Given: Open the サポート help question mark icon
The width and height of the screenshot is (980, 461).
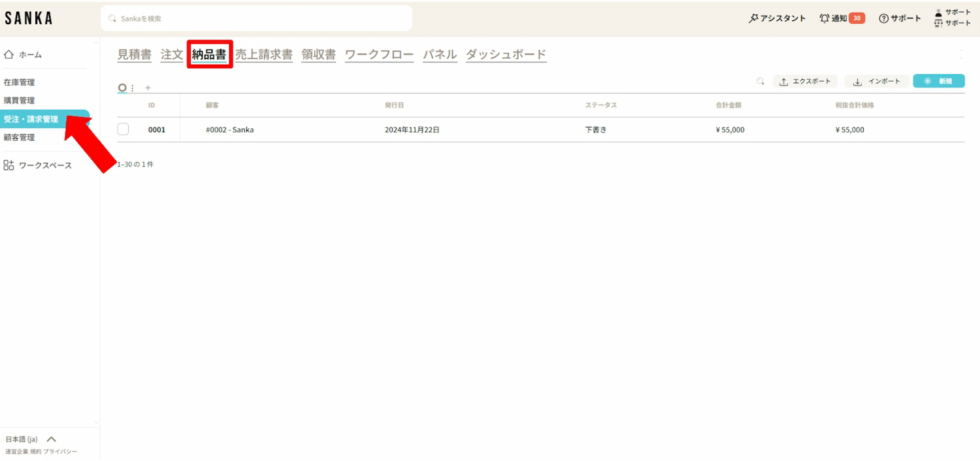Looking at the screenshot, I should 884,18.
